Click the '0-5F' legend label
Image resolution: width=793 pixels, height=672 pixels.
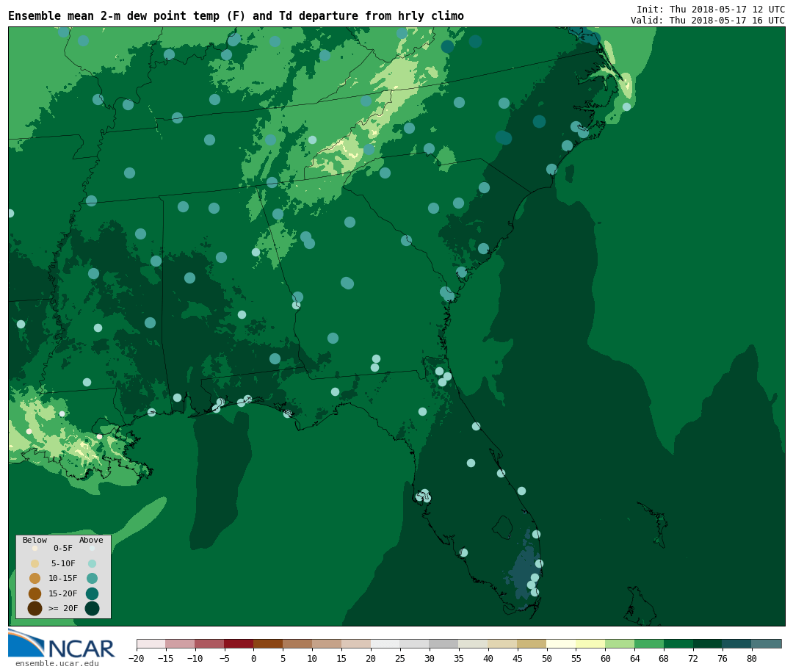click(63, 548)
